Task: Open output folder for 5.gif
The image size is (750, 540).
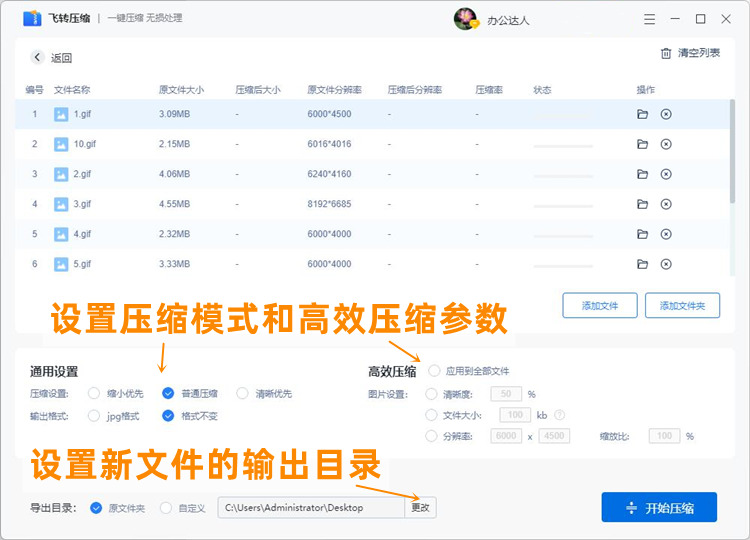Action: [642, 264]
